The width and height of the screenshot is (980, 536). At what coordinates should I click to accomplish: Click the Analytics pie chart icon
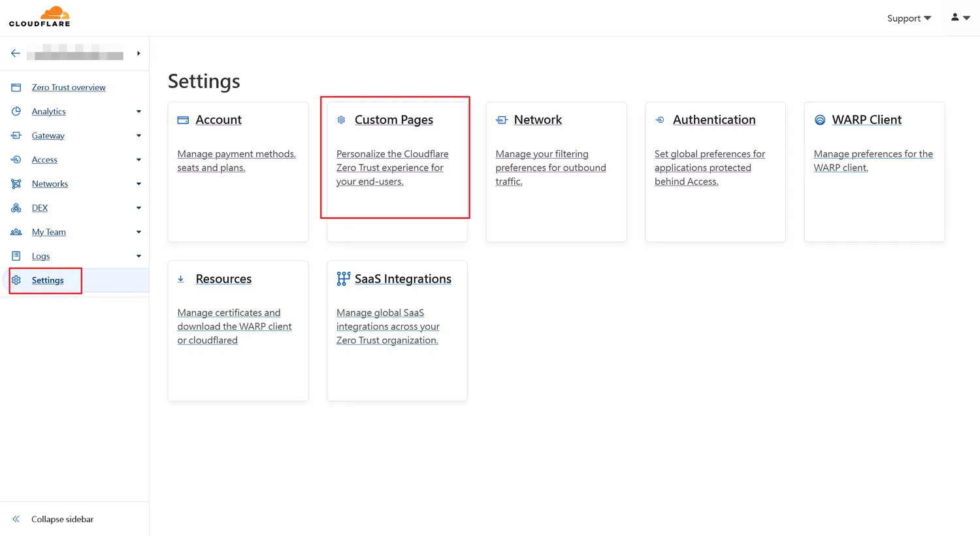click(16, 112)
